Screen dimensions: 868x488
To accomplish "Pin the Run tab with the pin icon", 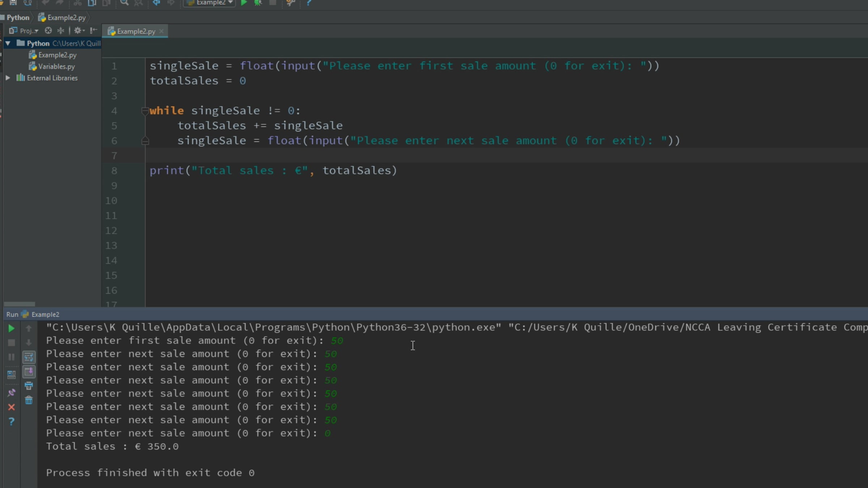I will (x=11, y=393).
